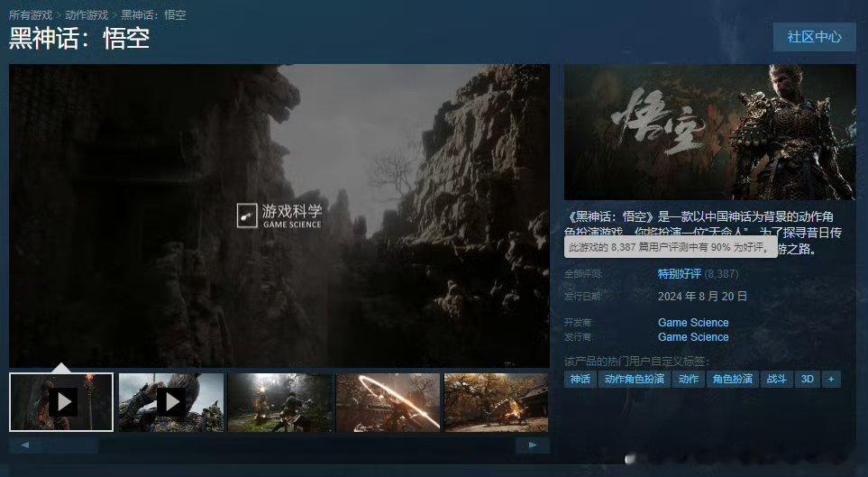Select the 神话 tag
Screen dimensions: 868x477
[x=580, y=379]
